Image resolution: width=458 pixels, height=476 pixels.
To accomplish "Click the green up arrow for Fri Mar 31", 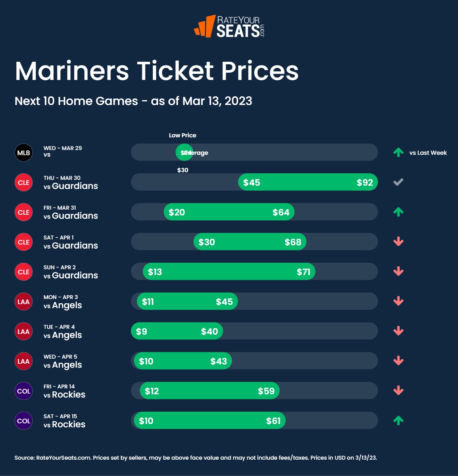I will click(398, 212).
